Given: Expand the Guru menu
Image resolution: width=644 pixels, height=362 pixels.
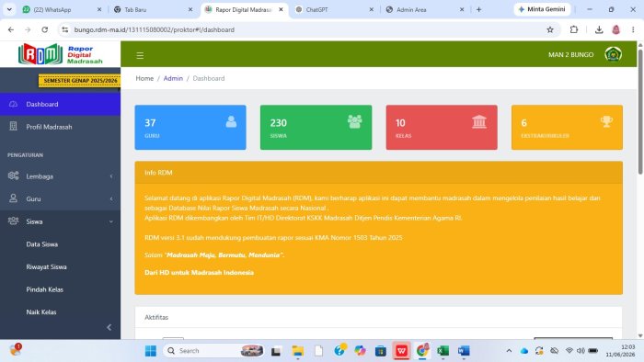Looking at the screenshot, I should coord(61,198).
